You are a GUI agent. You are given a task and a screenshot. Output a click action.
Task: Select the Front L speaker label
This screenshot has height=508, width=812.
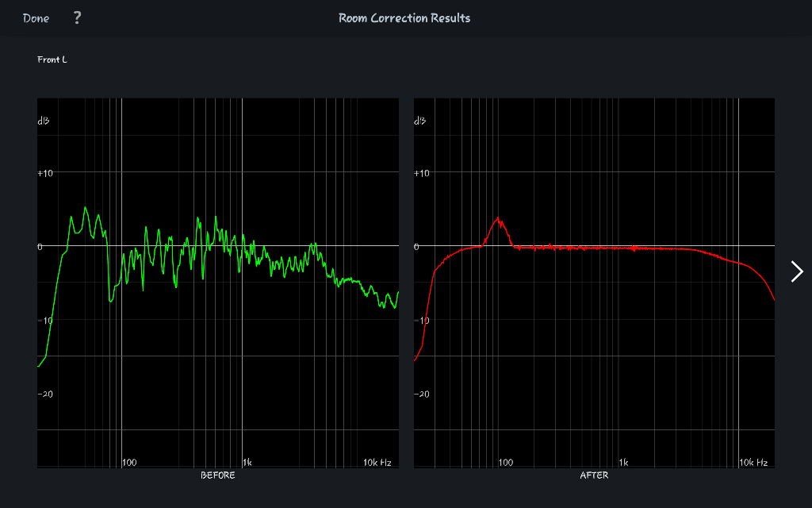click(x=52, y=60)
